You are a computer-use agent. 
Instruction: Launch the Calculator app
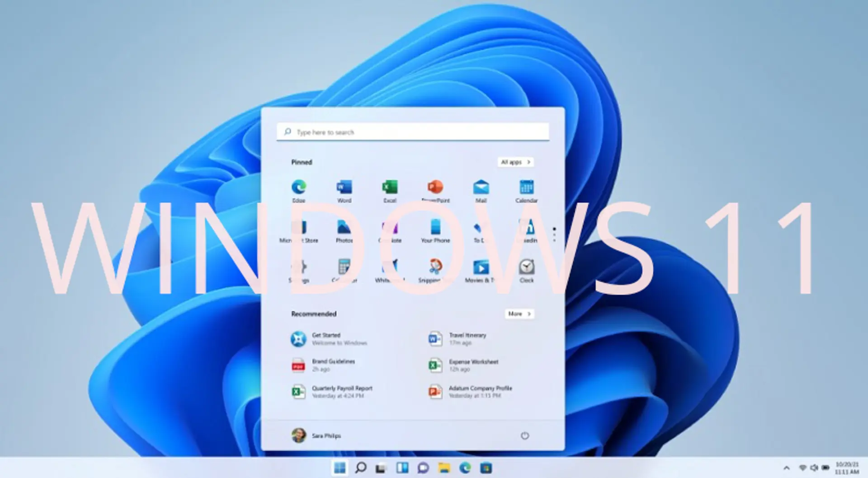344,271
